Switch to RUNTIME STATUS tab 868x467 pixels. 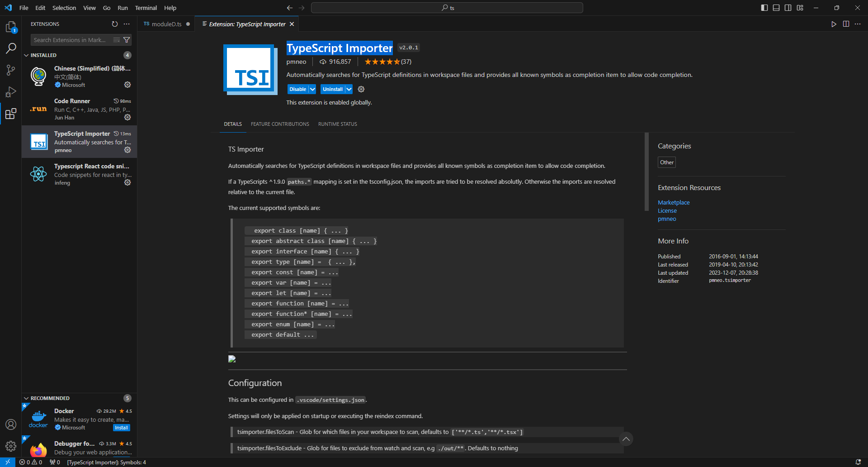(338, 124)
